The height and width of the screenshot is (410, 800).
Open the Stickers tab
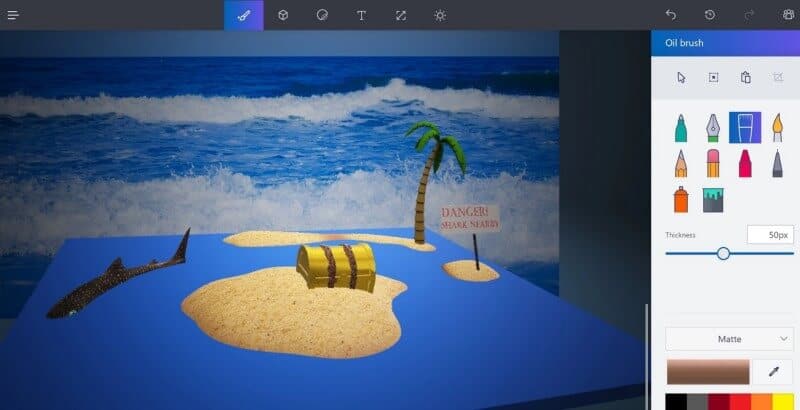click(322, 15)
